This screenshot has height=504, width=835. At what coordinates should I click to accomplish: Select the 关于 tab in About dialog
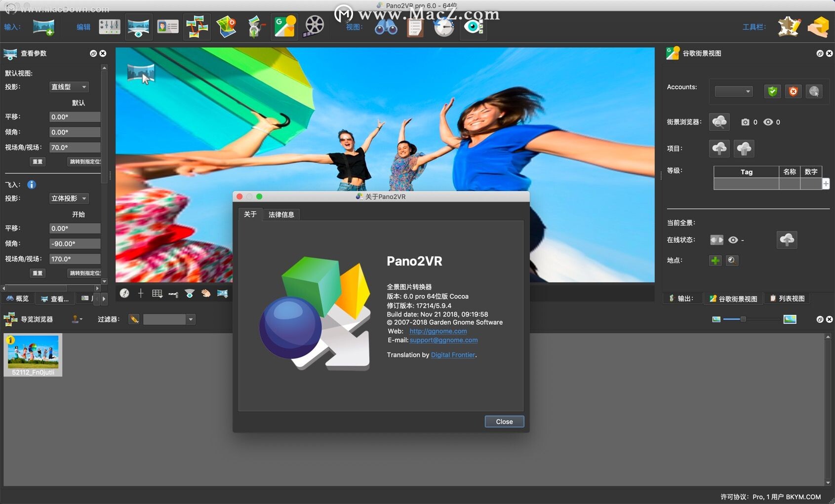[250, 214]
